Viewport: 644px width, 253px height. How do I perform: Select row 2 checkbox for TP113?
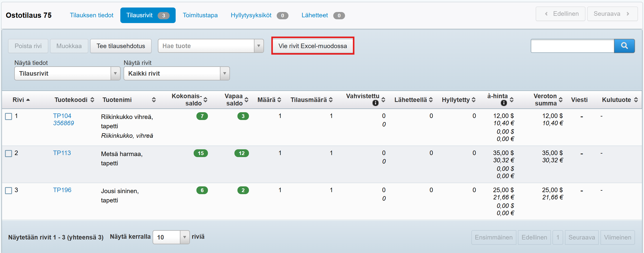[x=9, y=153]
